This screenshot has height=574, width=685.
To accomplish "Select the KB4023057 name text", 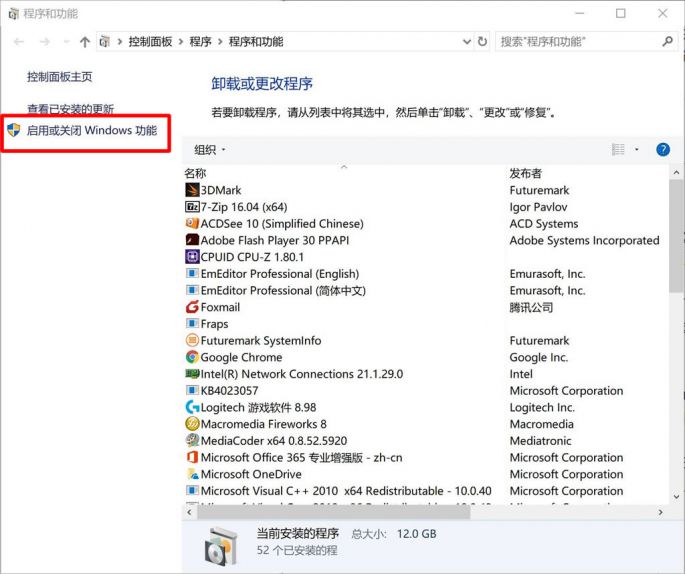I will tap(229, 391).
